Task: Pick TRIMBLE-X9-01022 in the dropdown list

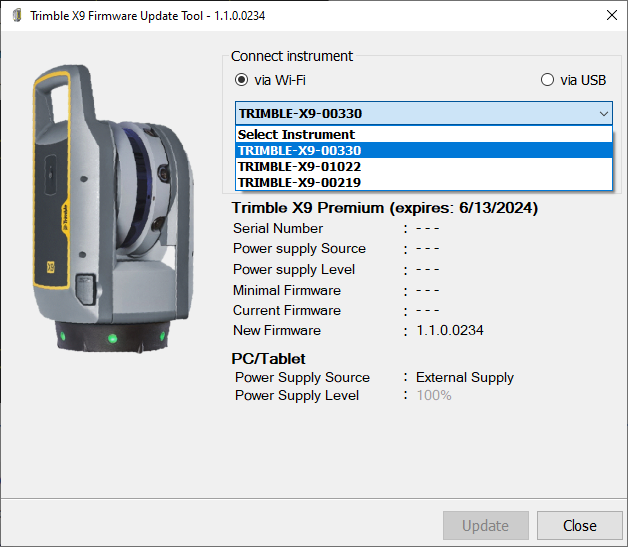Action: pyautogui.click(x=424, y=167)
